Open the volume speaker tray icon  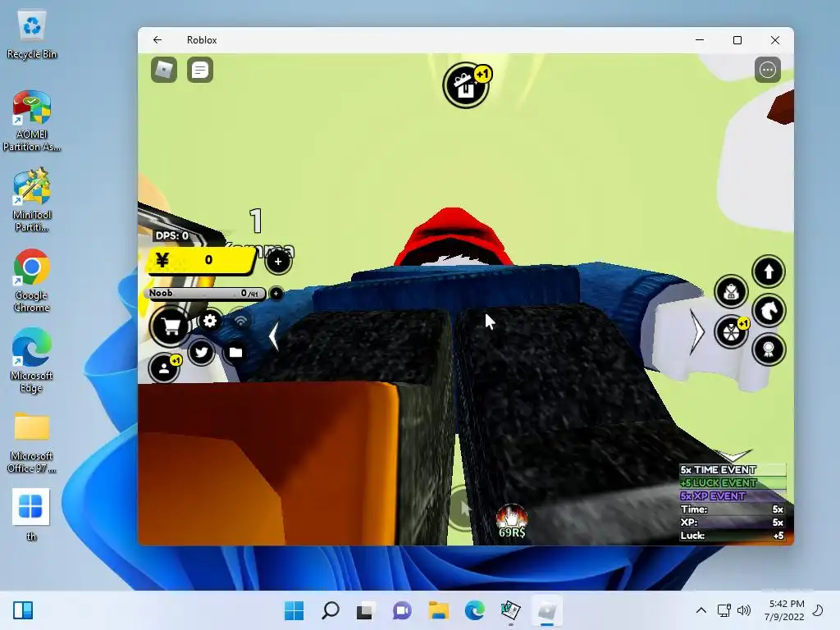pos(744,610)
